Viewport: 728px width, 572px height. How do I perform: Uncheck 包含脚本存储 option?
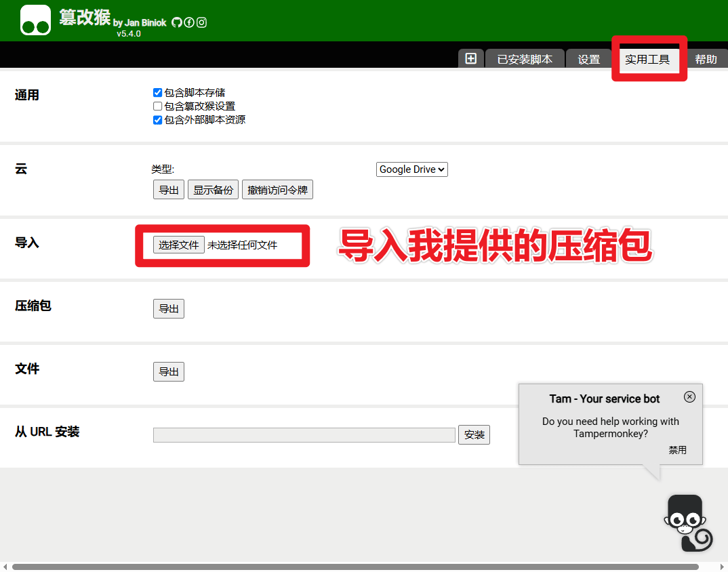click(x=157, y=92)
